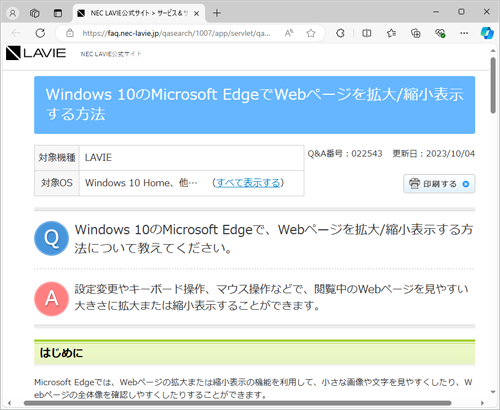Click the 印刷する button

[439, 184]
